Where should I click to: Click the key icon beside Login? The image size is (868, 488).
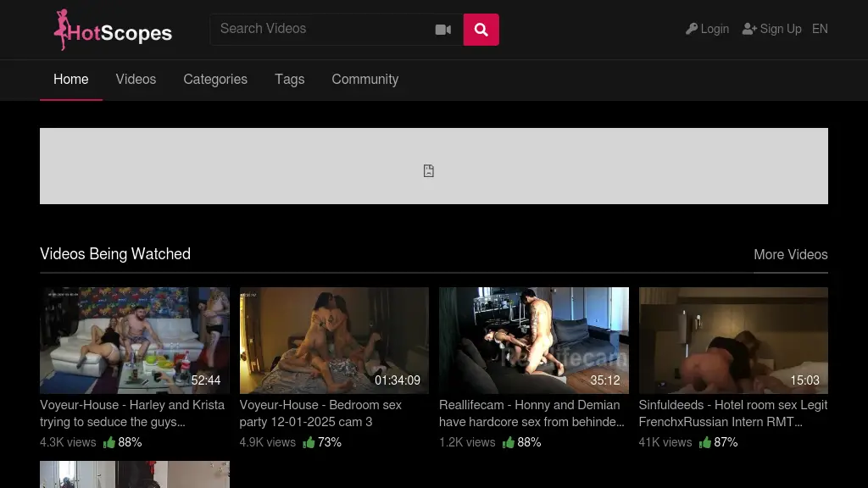(692, 29)
